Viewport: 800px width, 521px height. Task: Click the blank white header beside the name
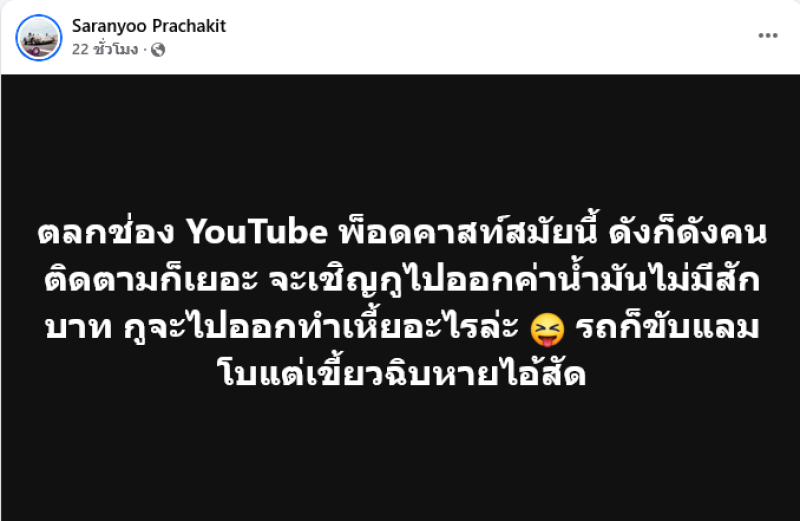coord(485,37)
